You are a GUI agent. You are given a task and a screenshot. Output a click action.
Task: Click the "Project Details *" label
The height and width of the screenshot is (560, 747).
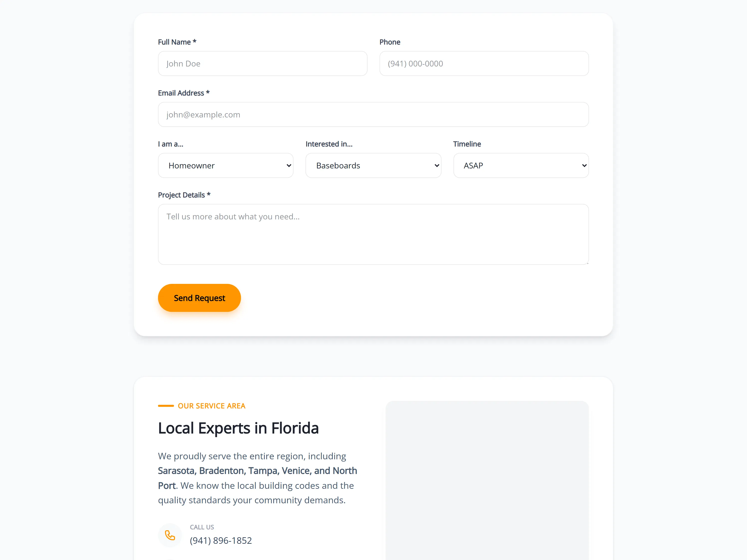184,195
